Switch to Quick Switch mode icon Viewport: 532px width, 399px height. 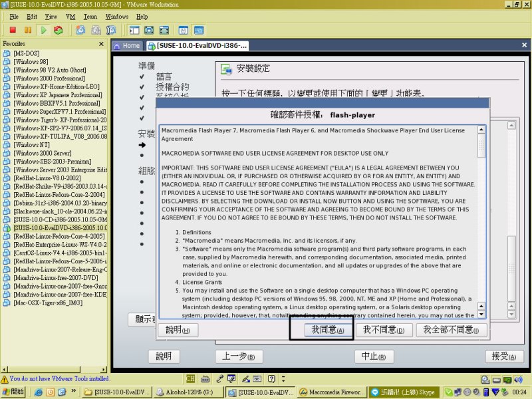[149, 30]
